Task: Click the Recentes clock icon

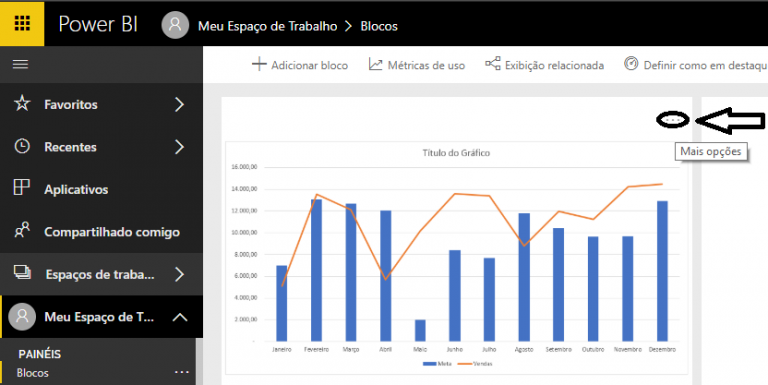Action: [x=22, y=146]
